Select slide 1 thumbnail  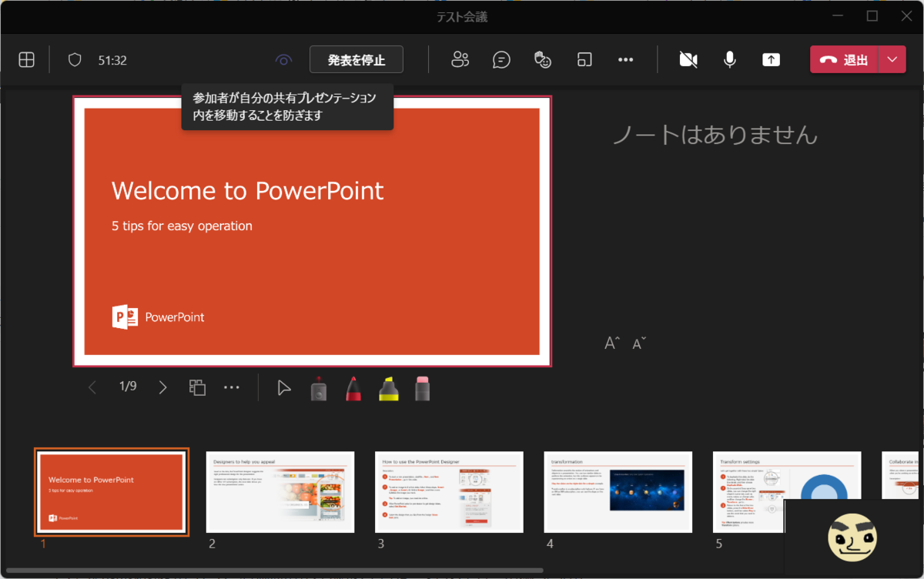click(x=112, y=491)
